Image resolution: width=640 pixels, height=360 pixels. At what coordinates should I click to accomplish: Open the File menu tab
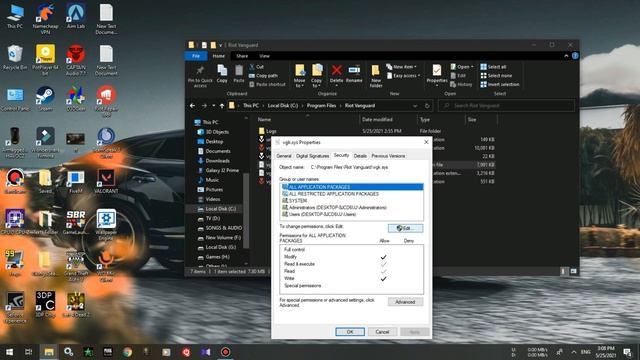pos(196,56)
